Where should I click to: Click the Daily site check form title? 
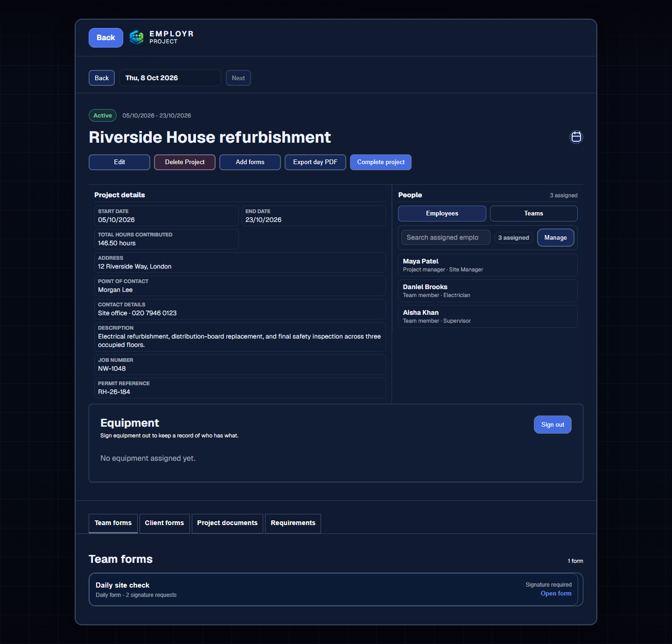[123, 585]
